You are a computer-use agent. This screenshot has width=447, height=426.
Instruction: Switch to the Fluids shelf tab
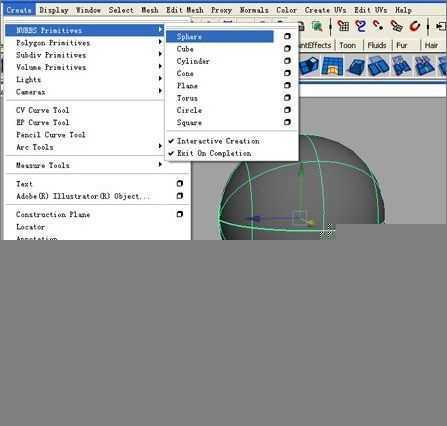coord(377,45)
